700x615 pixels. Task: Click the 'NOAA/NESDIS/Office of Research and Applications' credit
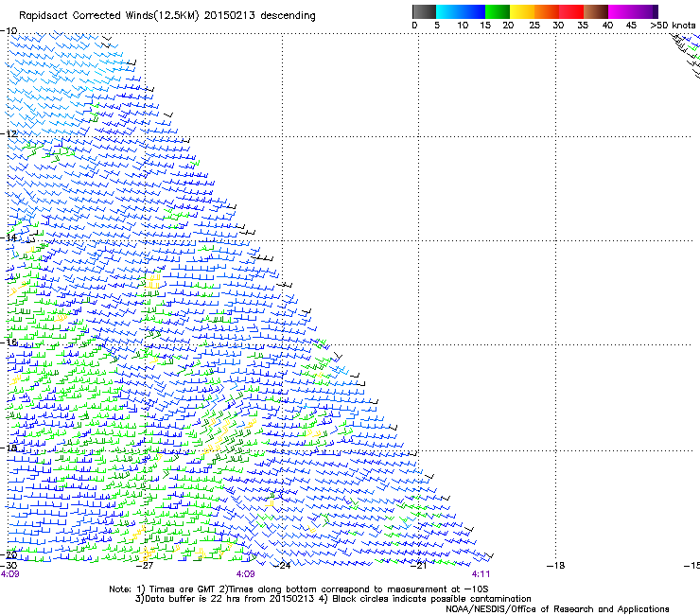(557, 609)
